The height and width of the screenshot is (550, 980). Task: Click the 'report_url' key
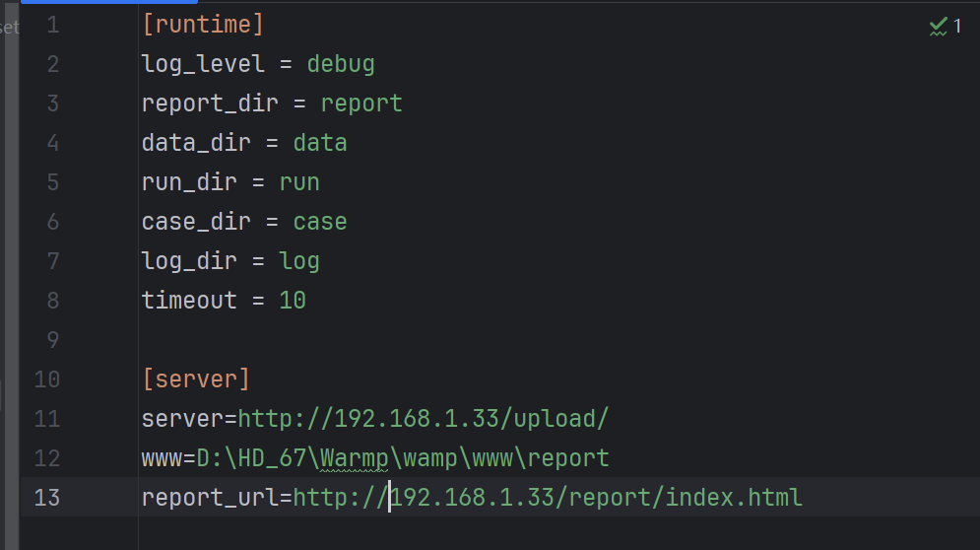tap(210, 498)
